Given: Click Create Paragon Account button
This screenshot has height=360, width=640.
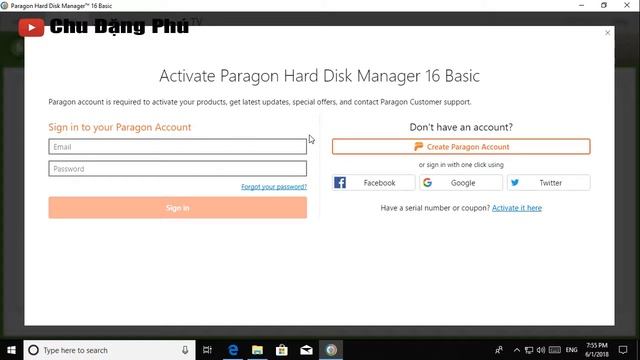Looking at the screenshot, I should 461,147.
